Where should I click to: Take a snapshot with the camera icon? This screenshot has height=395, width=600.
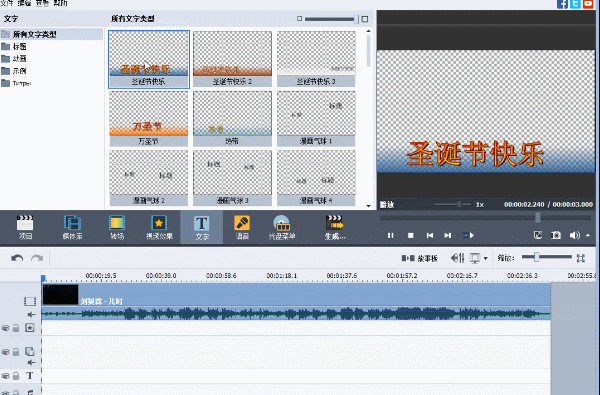556,235
